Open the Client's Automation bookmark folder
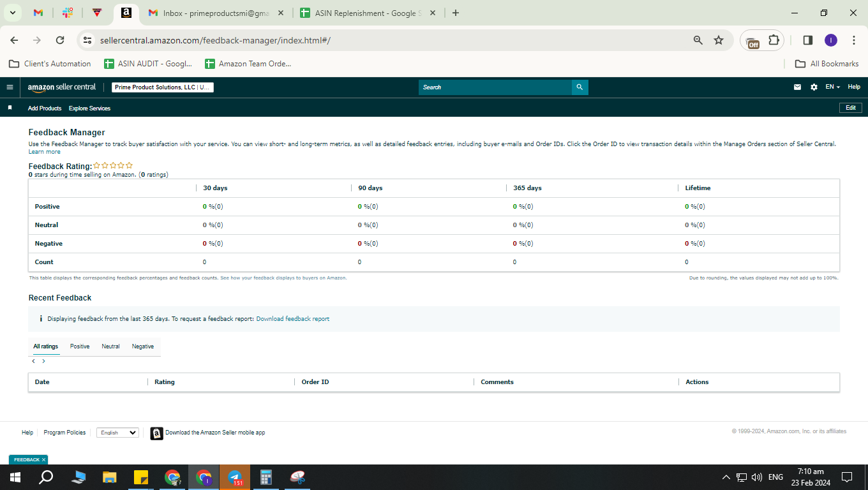This screenshot has height=490, width=868. [50, 64]
